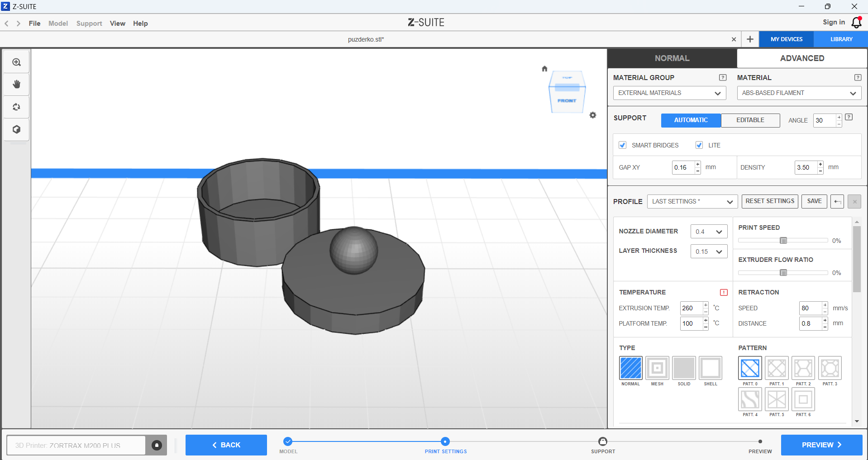The image size is (868, 460).
Task: Choose infill pattern PATT. 2
Action: point(803,368)
